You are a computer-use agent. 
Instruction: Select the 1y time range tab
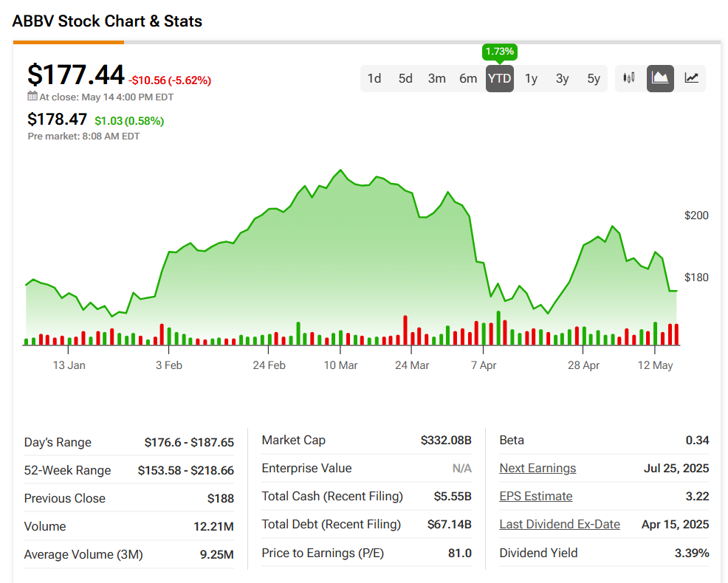[x=531, y=78]
